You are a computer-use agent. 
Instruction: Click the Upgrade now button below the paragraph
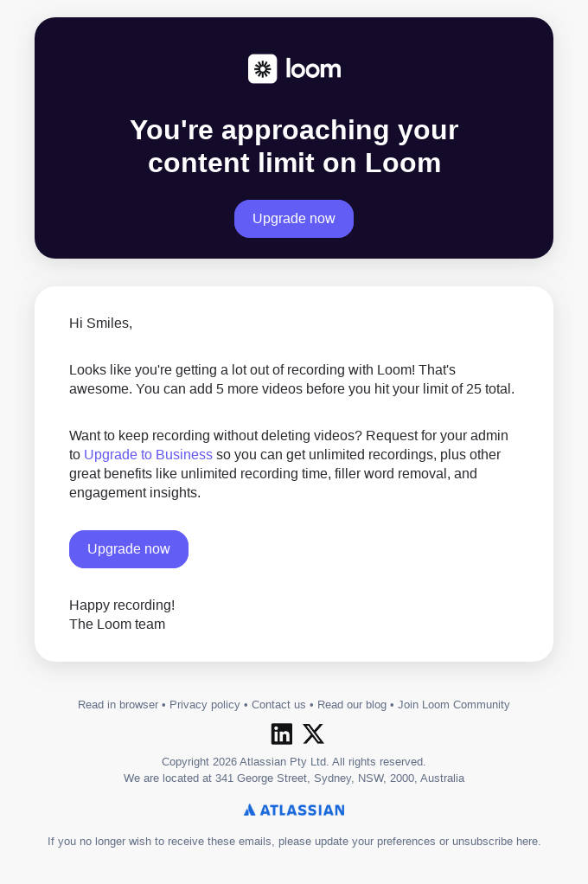click(x=129, y=549)
